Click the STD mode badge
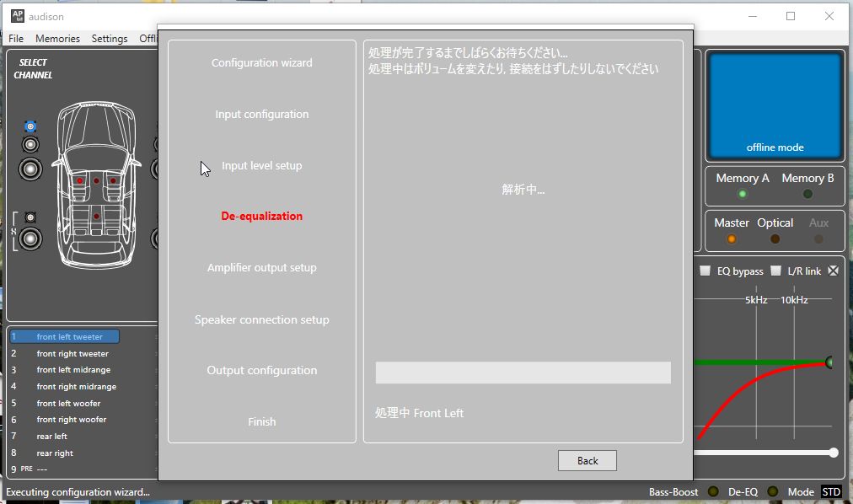 pyautogui.click(x=831, y=491)
